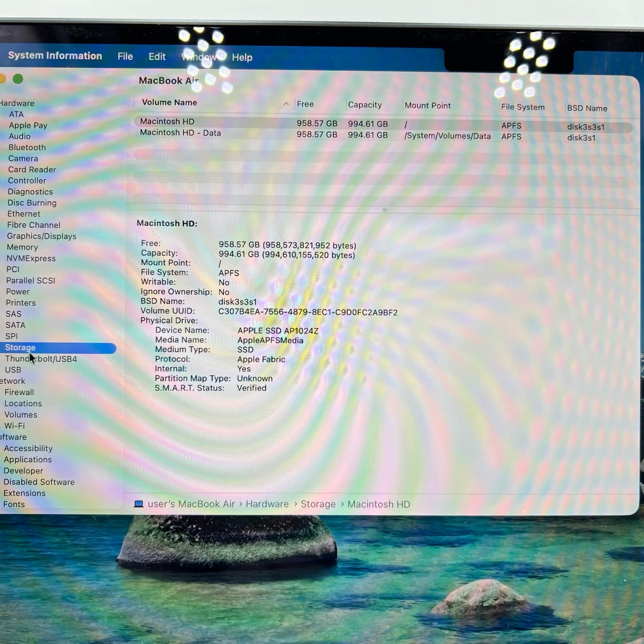Select NVMExpress in the sidebar
The width and height of the screenshot is (644, 644).
point(31,258)
